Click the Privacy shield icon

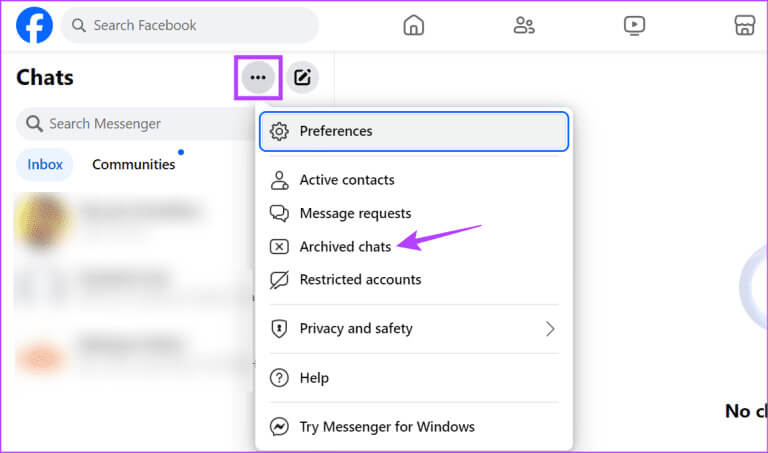279,329
